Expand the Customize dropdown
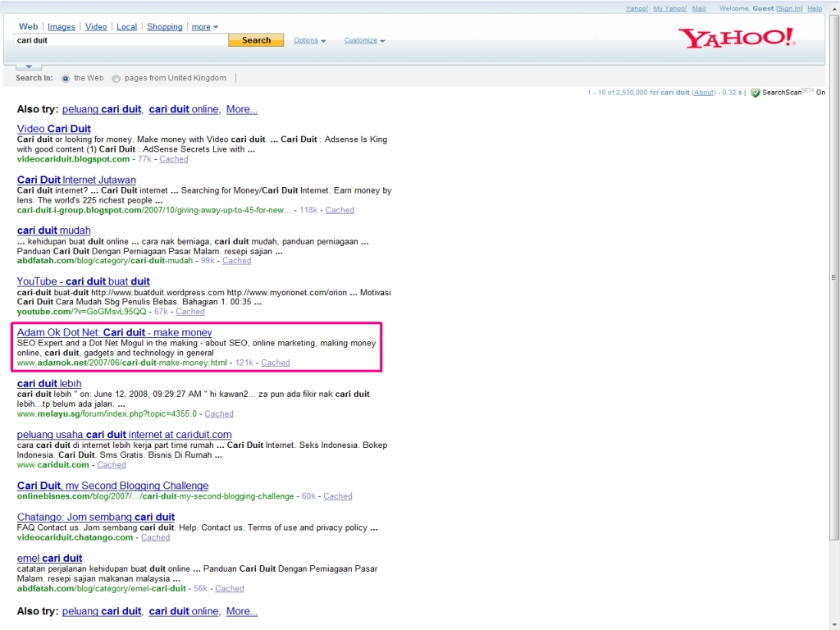 click(364, 40)
